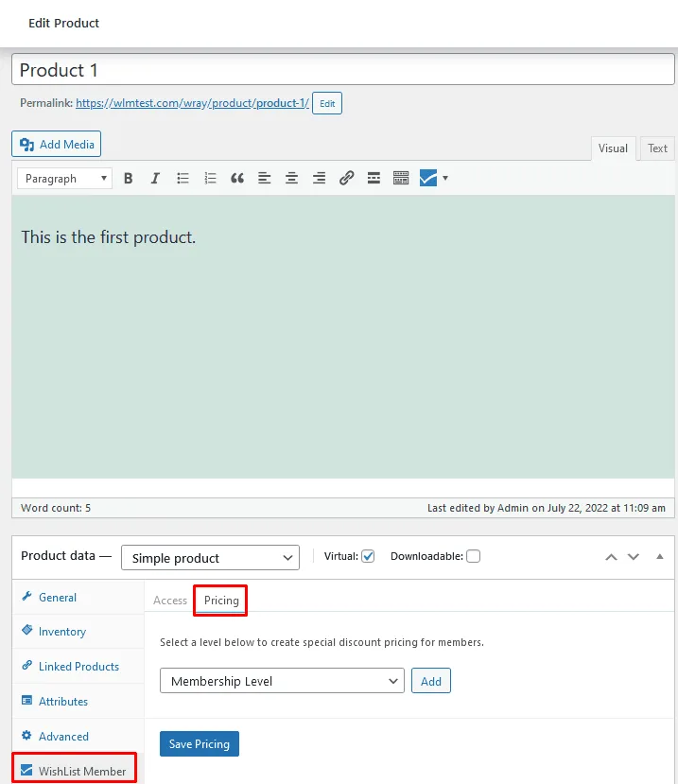The width and height of the screenshot is (678, 784).
Task: Uncheck the Virtual checkbox
Action: [x=368, y=556]
